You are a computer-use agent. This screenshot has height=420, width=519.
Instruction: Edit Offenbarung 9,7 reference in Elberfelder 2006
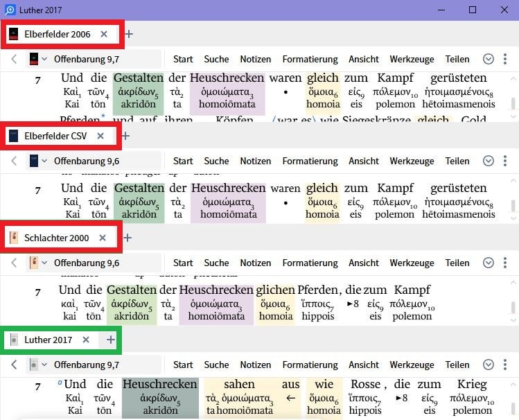pos(87,60)
